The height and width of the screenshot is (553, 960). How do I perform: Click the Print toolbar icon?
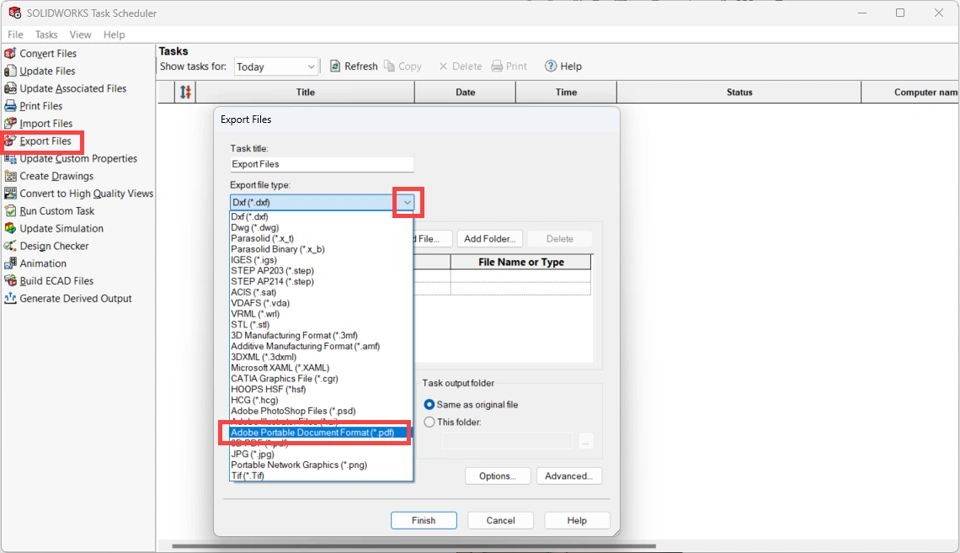(497, 66)
